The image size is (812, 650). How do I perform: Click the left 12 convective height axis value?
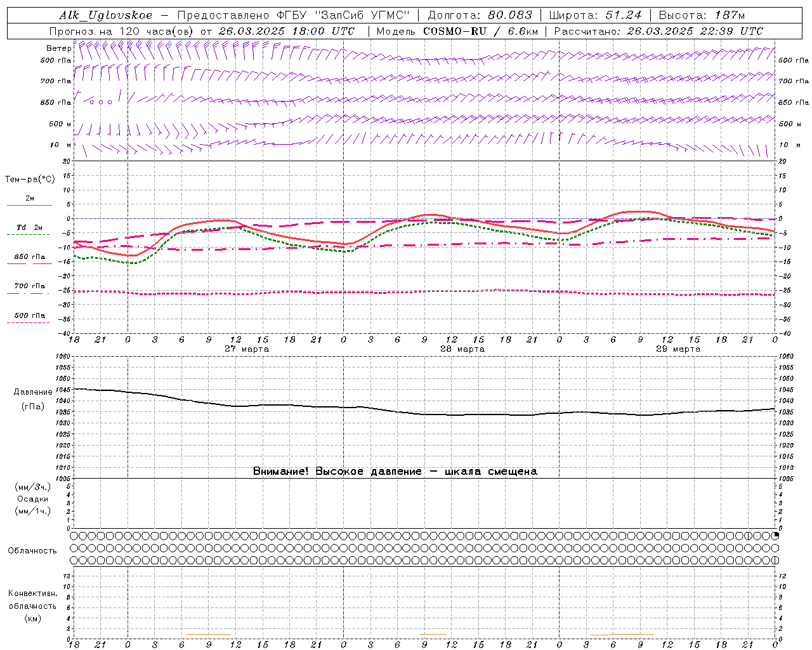pos(68,576)
